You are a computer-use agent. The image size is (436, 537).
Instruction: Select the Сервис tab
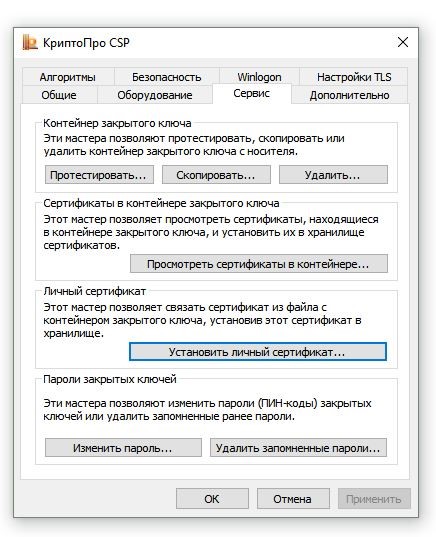252,93
